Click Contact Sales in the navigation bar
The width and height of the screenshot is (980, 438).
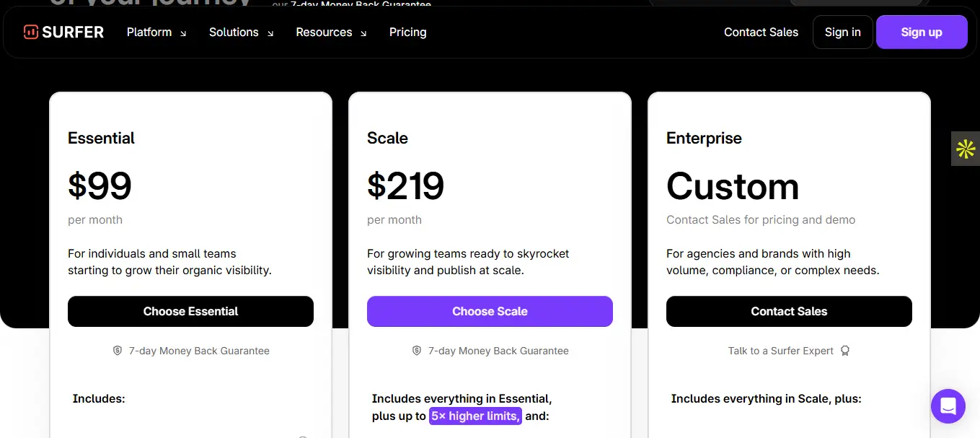[x=761, y=32]
